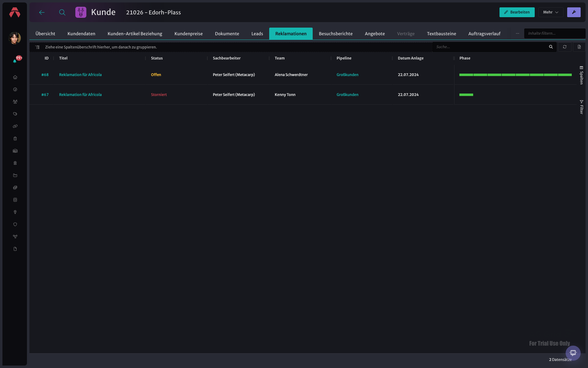This screenshot has height=368, width=588.
Task: Open the dashboard gauge icon
Action: pyautogui.click(x=15, y=90)
